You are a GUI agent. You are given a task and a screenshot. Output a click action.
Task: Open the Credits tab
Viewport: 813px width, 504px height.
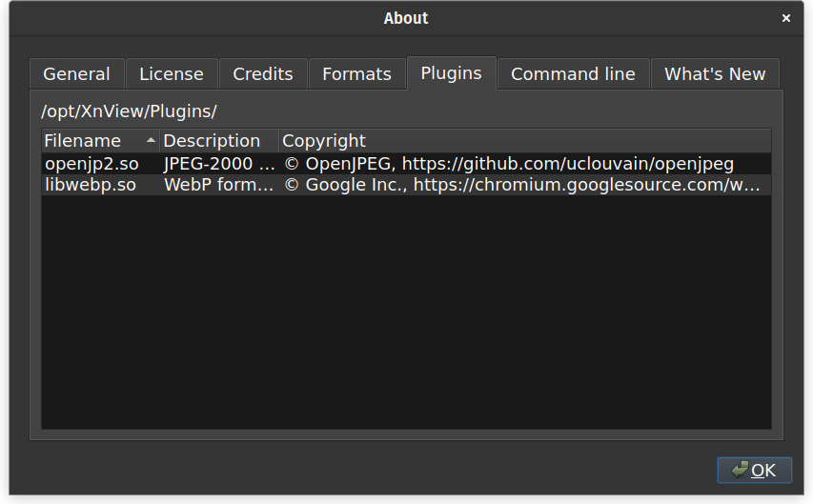263,74
